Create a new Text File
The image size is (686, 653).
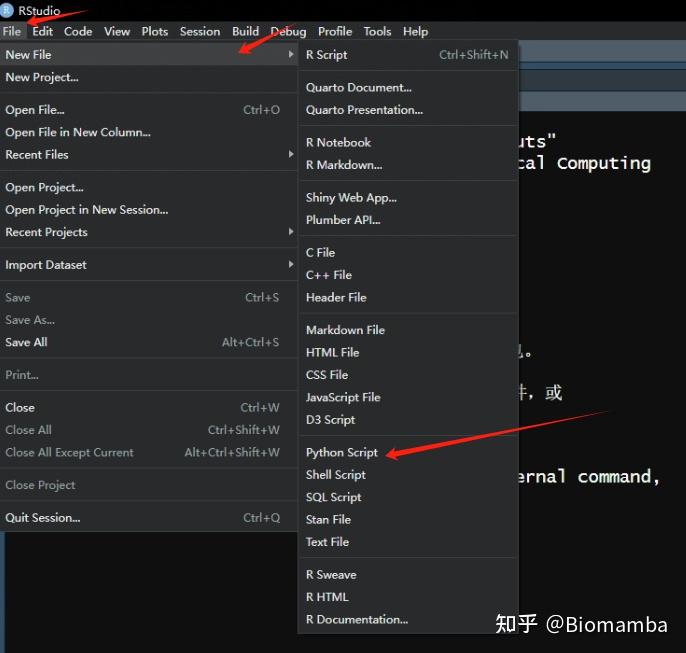[x=408, y=542]
